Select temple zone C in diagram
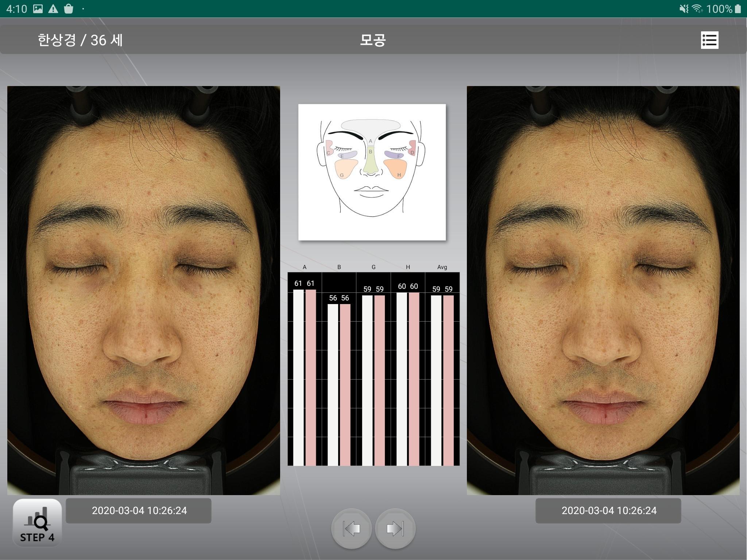Image resolution: width=747 pixels, height=560 pixels. click(329, 148)
